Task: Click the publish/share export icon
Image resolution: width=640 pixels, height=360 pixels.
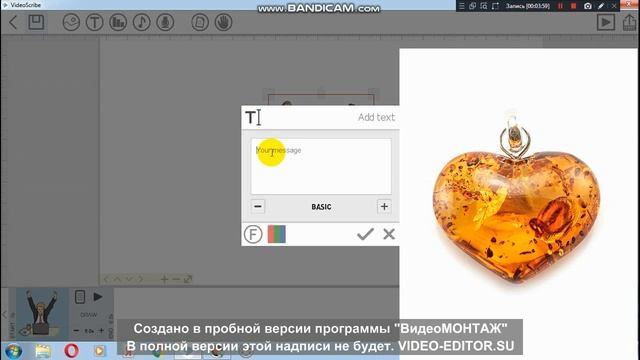Action: tap(630, 22)
